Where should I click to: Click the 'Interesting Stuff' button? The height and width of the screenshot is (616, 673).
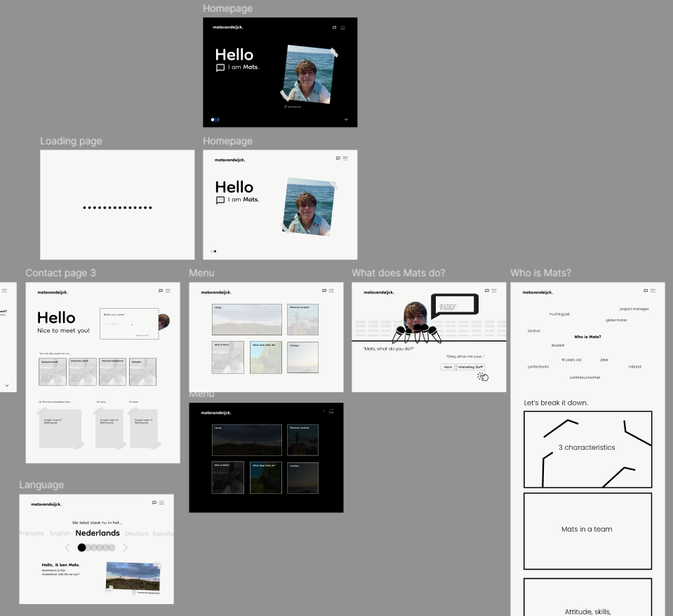(470, 367)
